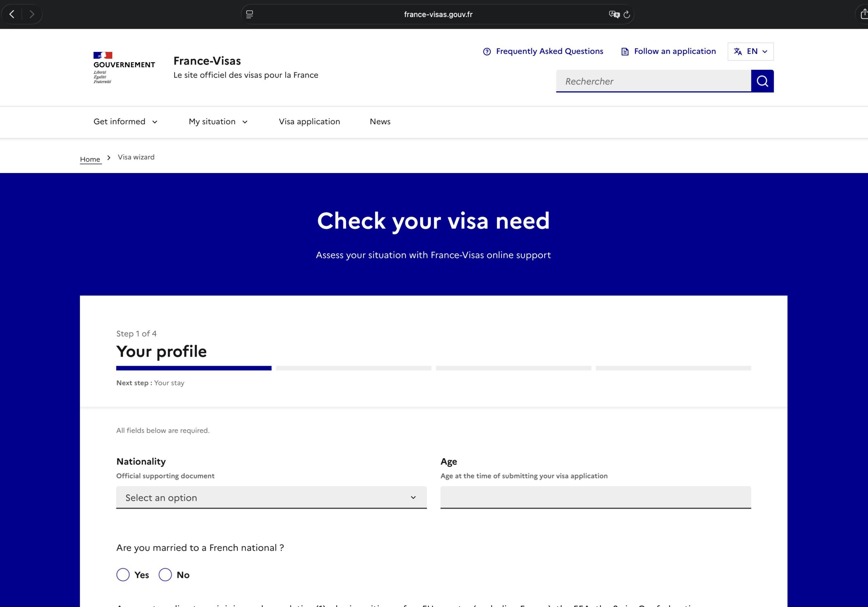Click the Next step : Your stay text
The width and height of the screenshot is (868, 607).
pyautogui.click(x=150, y=383)
